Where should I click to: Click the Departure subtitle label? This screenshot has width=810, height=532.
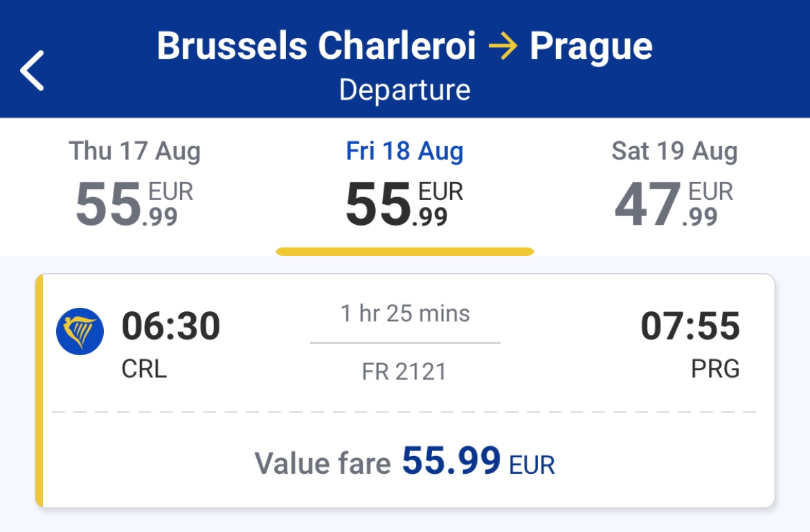click(404, 91)
